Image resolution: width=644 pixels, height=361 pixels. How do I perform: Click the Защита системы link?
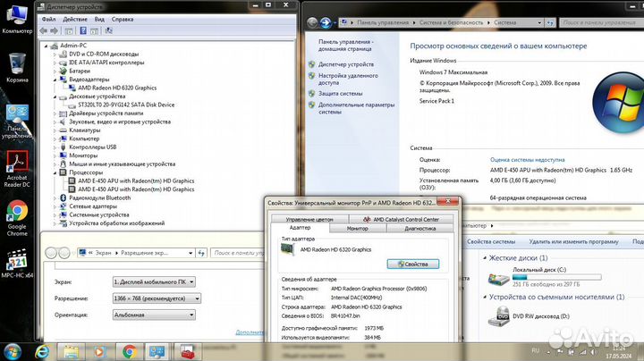(341, 94)
